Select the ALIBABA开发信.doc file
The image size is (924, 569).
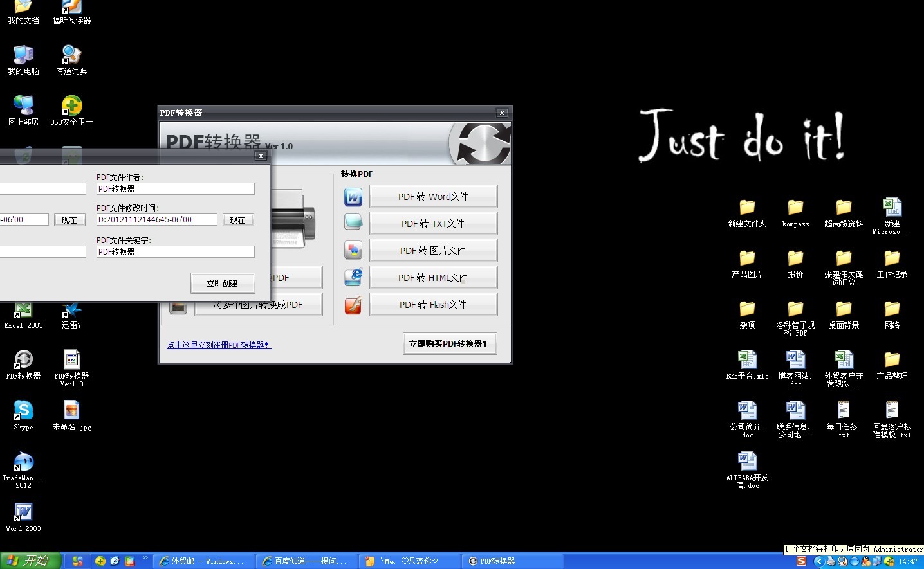coord(747,471)
